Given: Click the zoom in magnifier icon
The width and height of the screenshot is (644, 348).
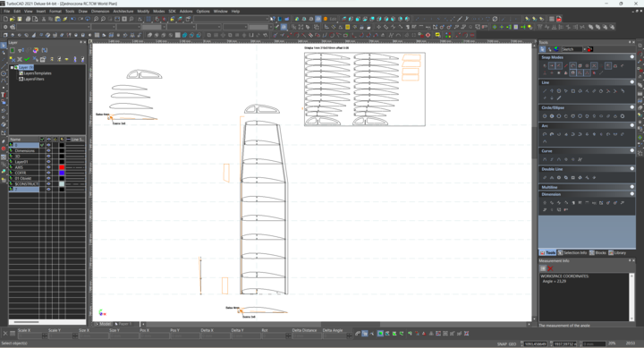Looking at the screenshot, I should (x=96, y=19).
